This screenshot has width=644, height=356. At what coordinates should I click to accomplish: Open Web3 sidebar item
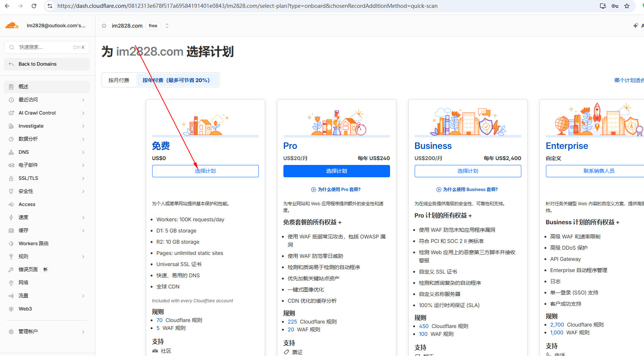47,309
